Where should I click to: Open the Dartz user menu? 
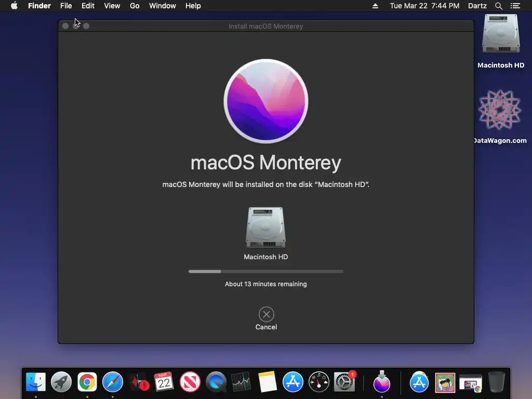click(x=477, y=6)
